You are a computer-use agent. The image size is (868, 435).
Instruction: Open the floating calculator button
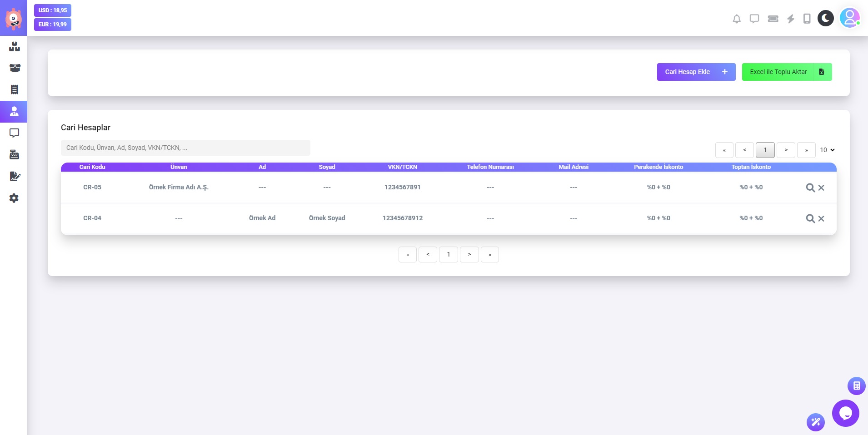[x=856, y=386]
